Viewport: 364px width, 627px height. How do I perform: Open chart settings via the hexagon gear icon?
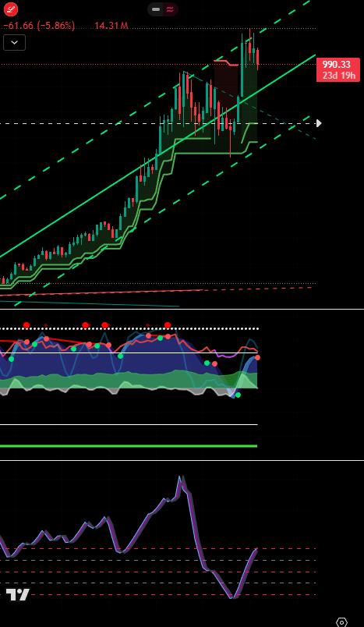click(x=341, y=622)
